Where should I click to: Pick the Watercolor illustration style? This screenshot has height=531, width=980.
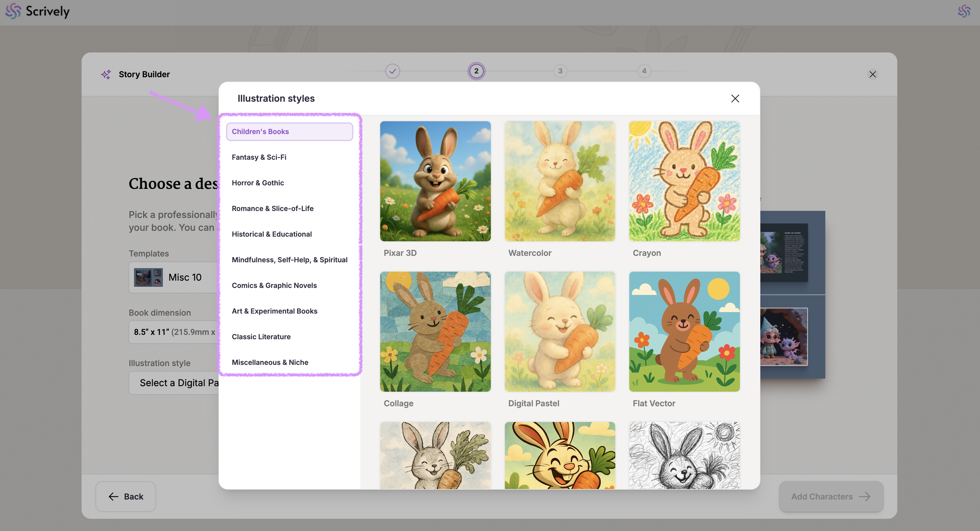[x=560, y=181]
